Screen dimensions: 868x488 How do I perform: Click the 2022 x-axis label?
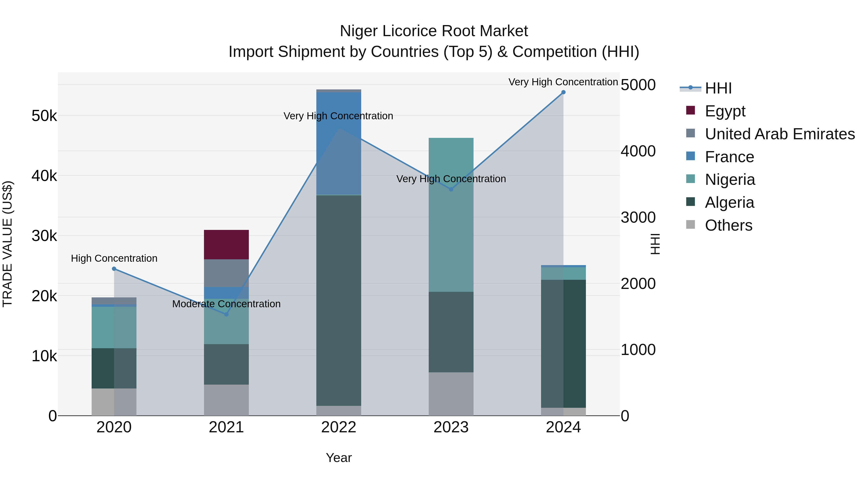pos(339,427)
